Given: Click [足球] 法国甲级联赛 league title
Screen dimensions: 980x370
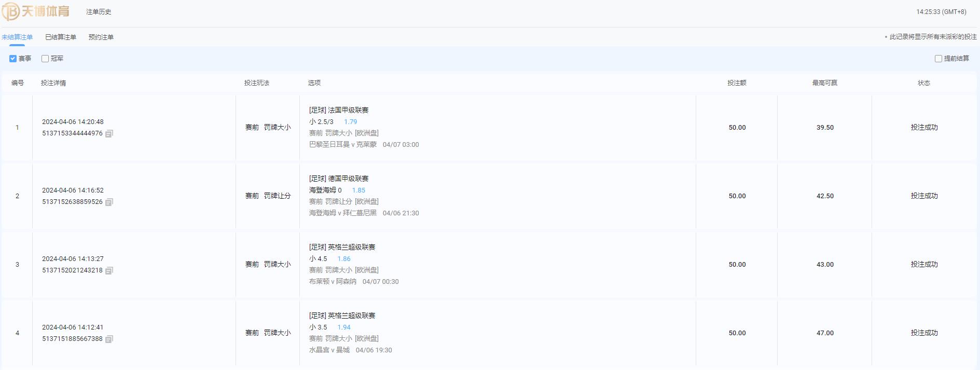Looking at the screenshot, I should pos(339,110).
